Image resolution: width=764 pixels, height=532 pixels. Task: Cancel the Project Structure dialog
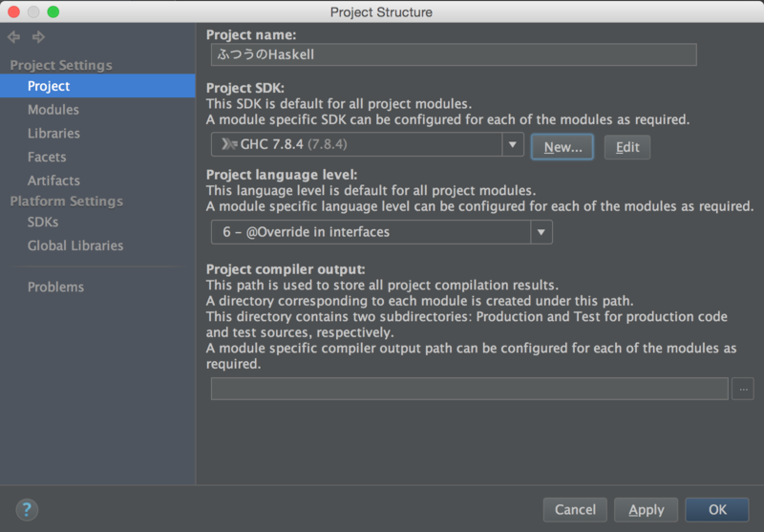coord(575,510)
